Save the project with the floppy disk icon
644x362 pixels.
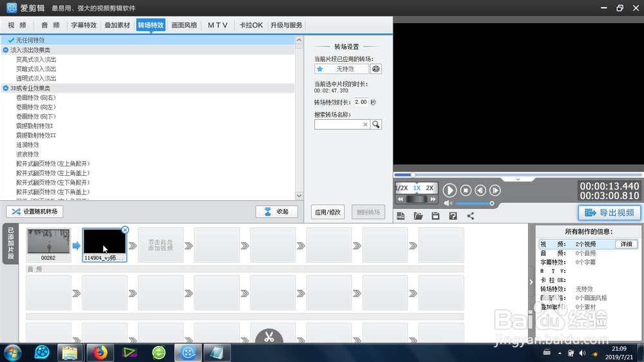coord(436,216)
